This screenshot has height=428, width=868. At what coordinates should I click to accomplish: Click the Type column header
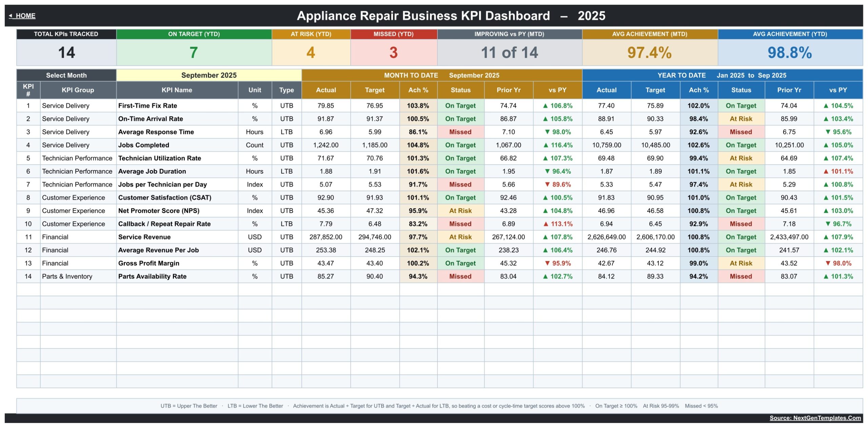(x=287, y=90)
